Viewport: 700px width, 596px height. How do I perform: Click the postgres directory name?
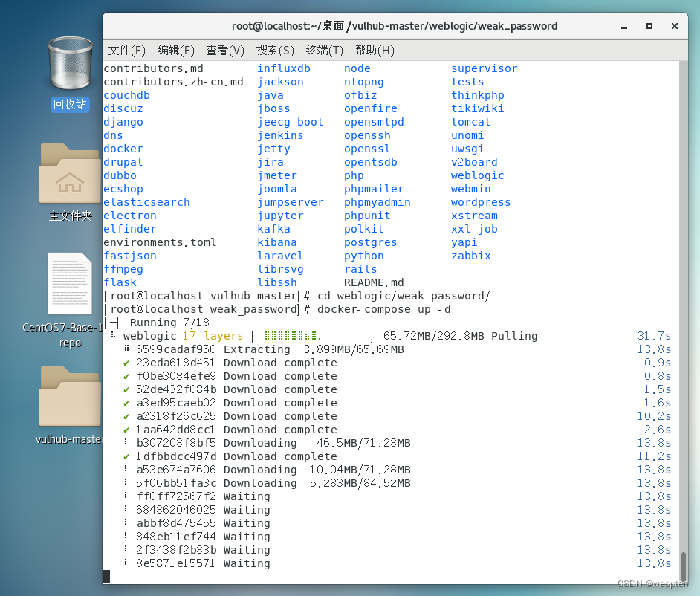[370, 242]
